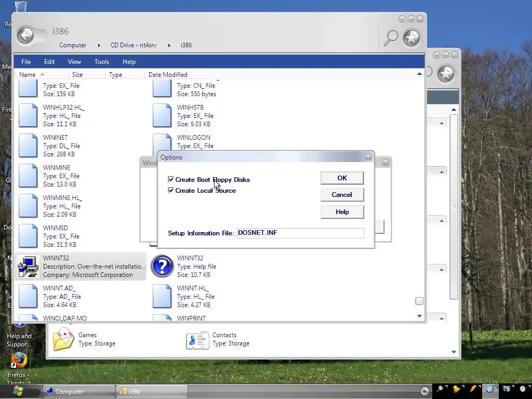532x399 pixels.
Task: Close the Options dialog with its X button
Action: tap(368, 157)
